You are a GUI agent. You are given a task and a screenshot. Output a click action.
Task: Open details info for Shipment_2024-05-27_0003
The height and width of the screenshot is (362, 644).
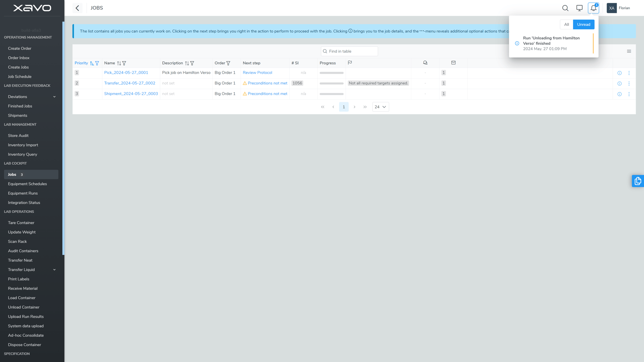pos(619,94)
